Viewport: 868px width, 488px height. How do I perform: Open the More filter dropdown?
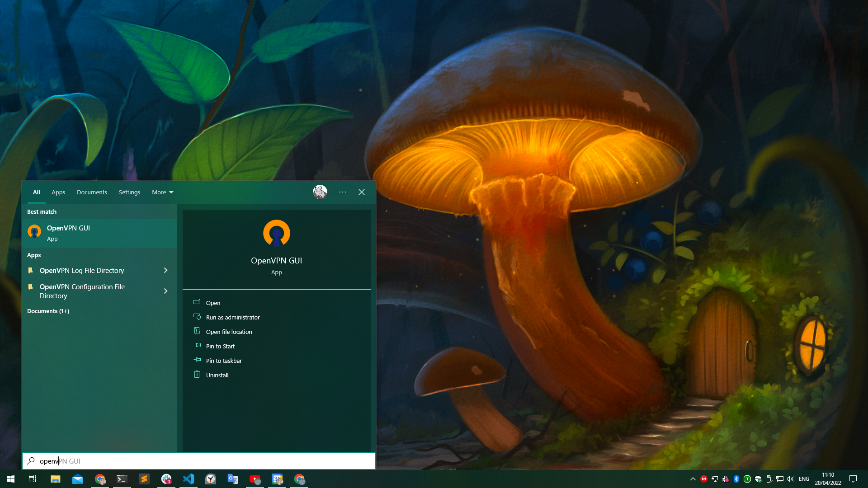click(162, 192)
